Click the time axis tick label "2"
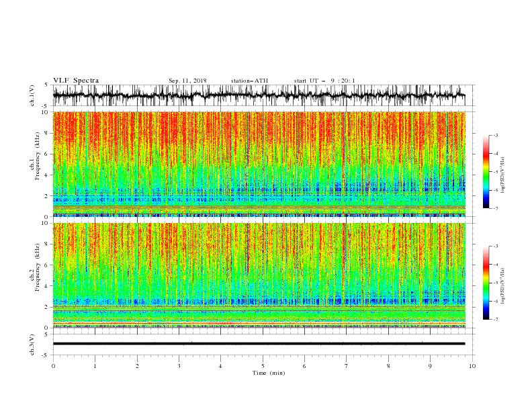Image resolution: width=532 pixels, height=411 pixels. point(137,366)
